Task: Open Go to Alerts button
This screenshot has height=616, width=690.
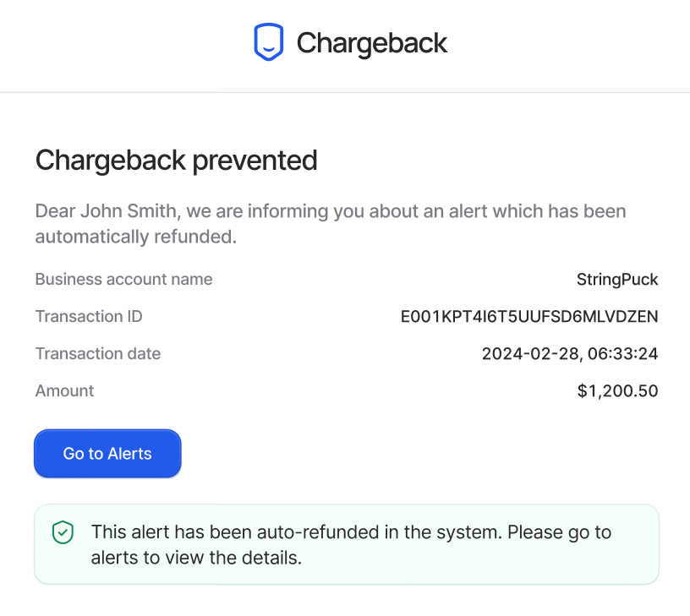Action: [107, 453]
